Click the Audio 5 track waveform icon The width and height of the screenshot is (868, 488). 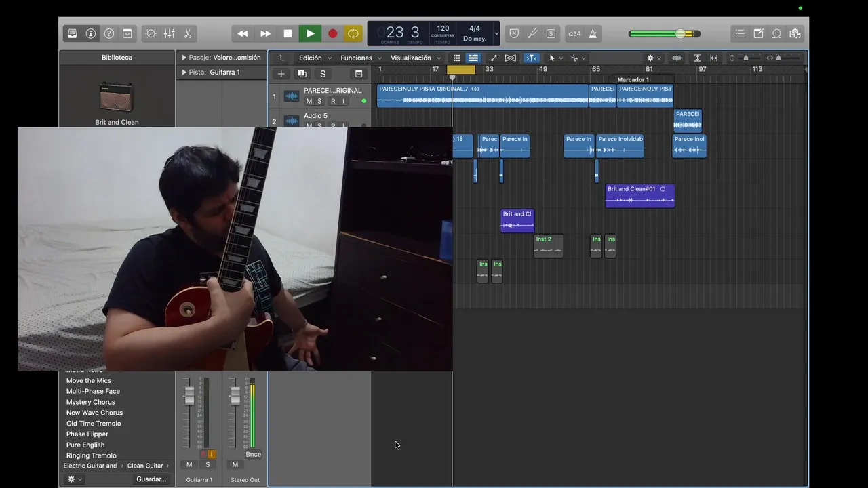(x=292, y=121)
